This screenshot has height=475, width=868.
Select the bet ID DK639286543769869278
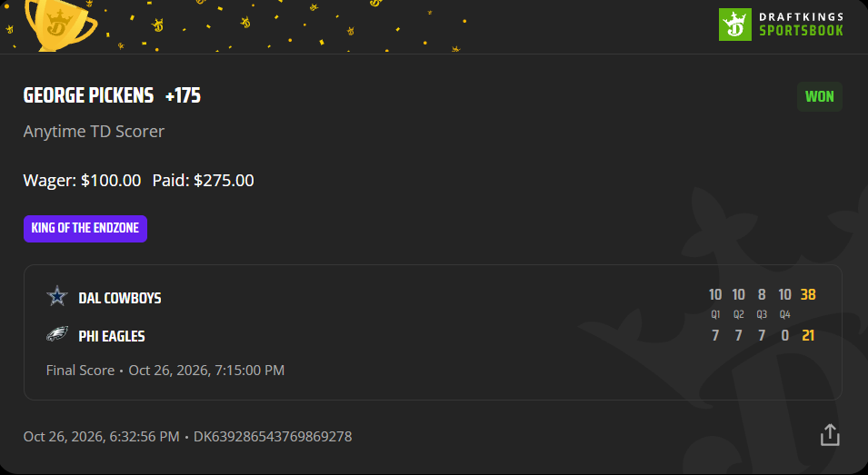273,436
